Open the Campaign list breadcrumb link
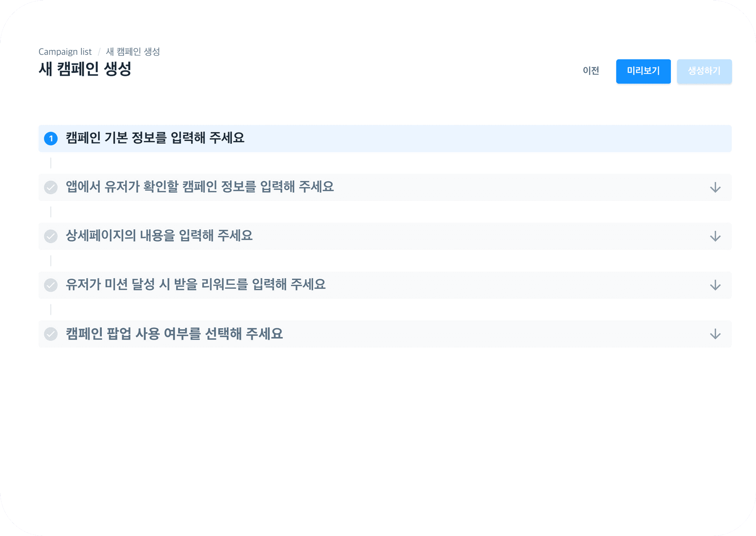The height and width of the screenshot is (536, 756). (65, 51)
